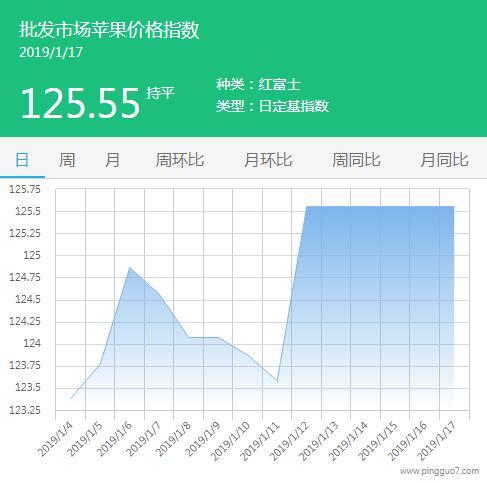This screenshot has width=487, height=483.
Task: Click the 125 y-axis label
Action: [x=32, y=255]
